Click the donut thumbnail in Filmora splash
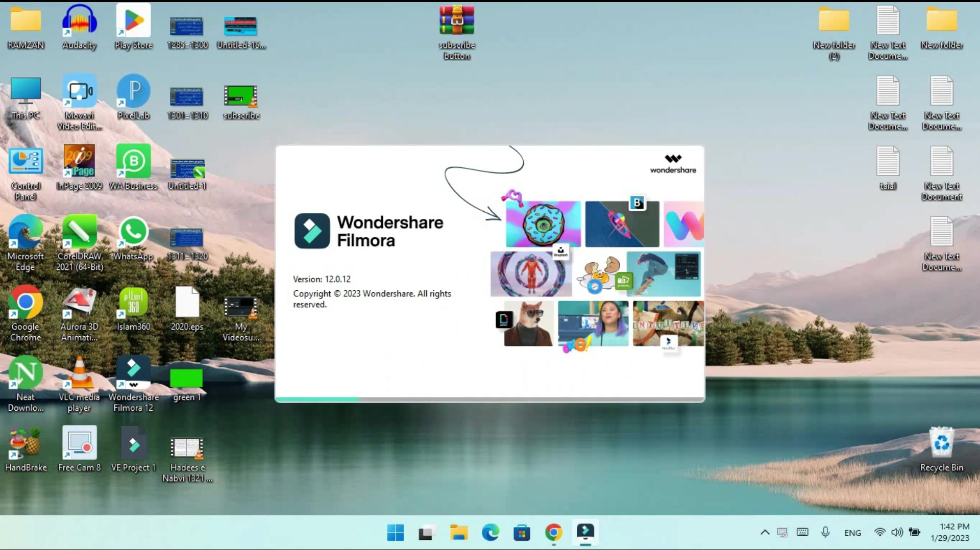Screen dimensions: 980x550 [543, 224]
